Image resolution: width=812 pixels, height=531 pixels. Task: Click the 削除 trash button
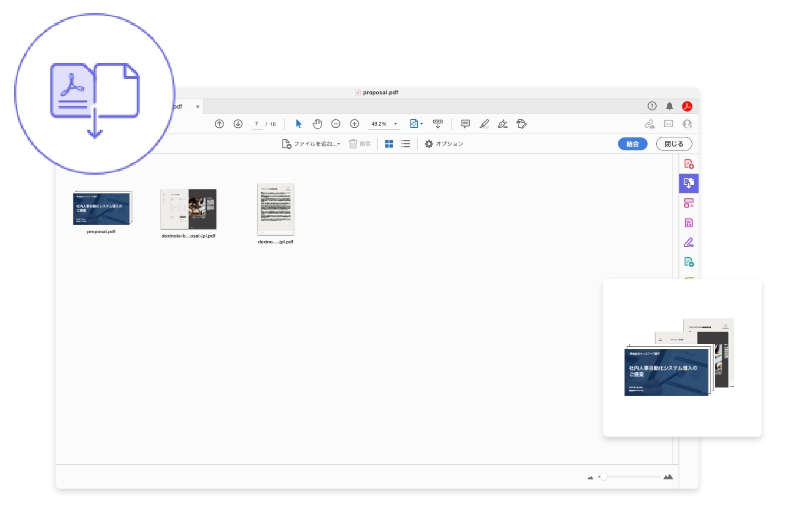[x=360, y=144]
